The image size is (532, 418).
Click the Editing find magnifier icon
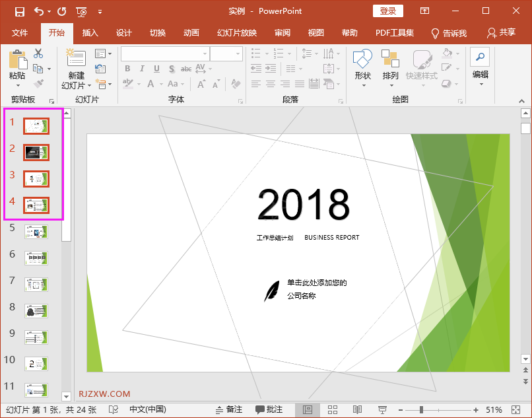(x=480, y=57)
